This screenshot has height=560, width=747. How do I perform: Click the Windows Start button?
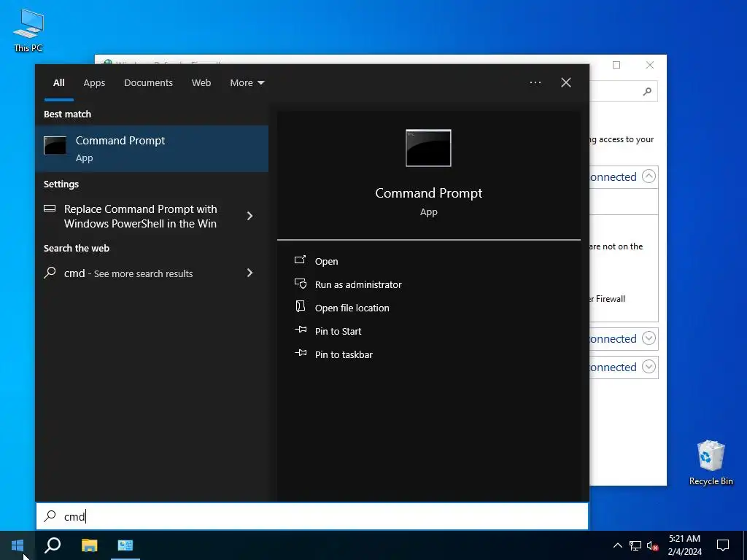[x=18, y=545]
